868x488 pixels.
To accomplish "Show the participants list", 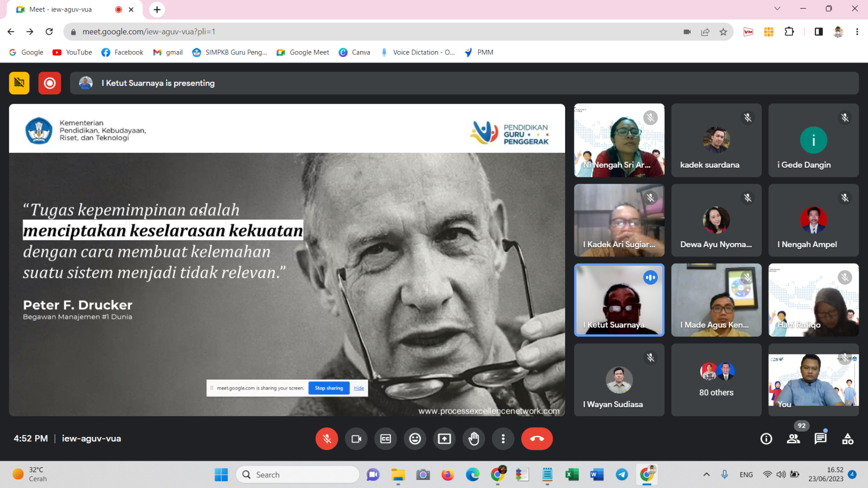I will pyautogui.click(x=793, y=439).
